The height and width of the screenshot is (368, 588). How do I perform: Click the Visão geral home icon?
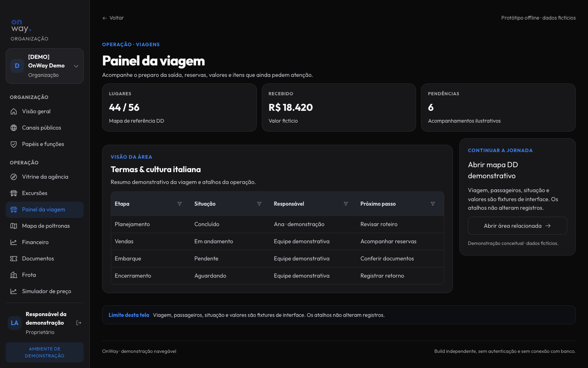click(x=13, y=111)
